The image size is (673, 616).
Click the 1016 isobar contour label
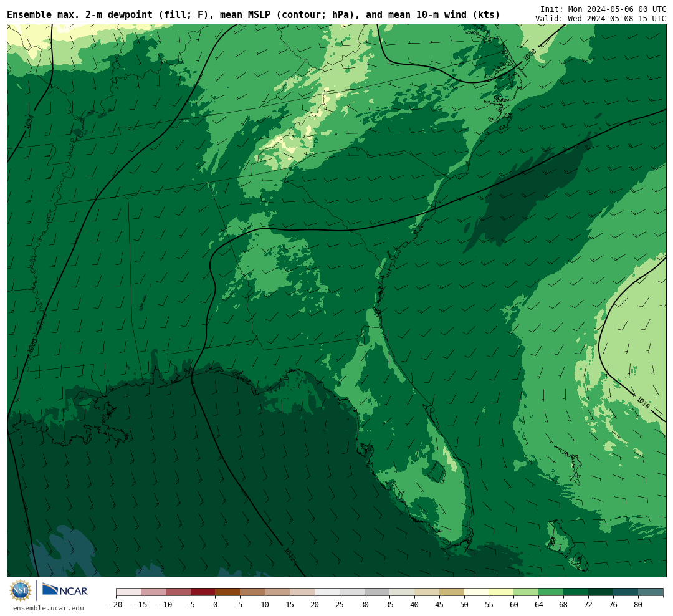click(x=643, y=403)
